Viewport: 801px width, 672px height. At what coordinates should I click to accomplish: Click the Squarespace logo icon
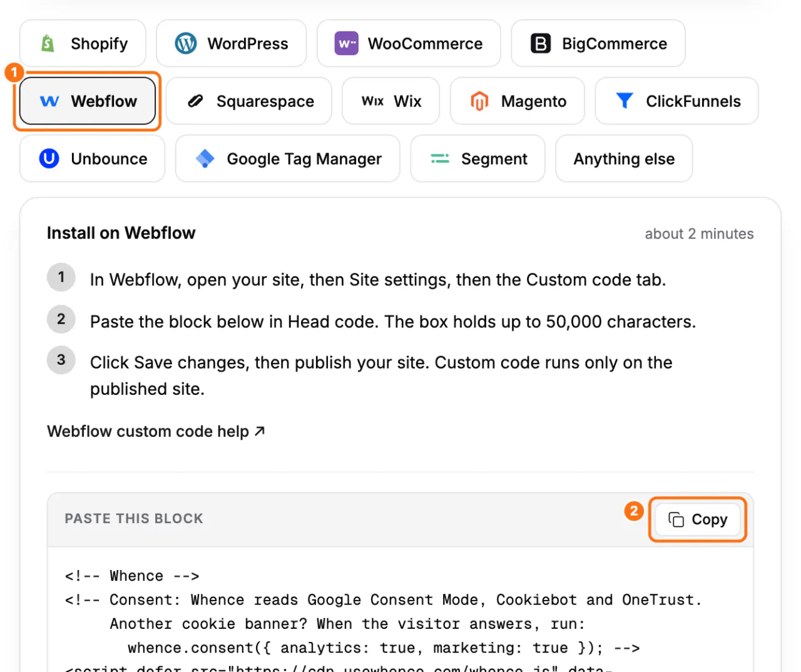pyautogui.click(x=195, y=101)
